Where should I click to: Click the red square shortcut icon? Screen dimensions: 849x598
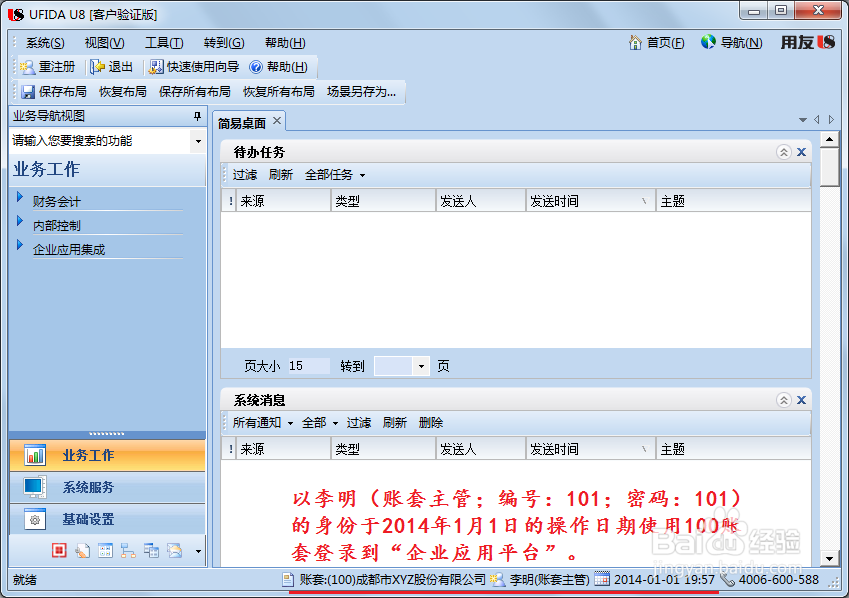pos(59,551)
